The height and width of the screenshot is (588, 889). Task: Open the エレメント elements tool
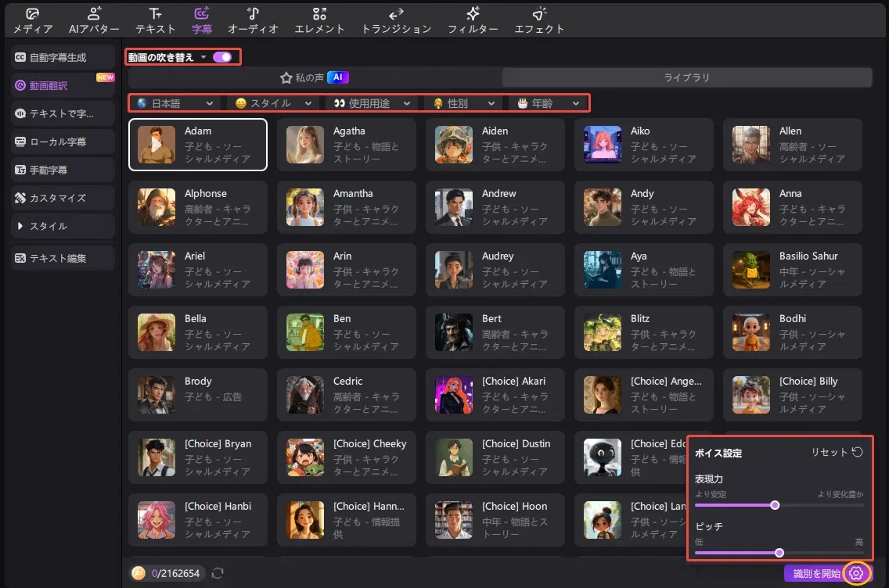[x=319, y=20]
